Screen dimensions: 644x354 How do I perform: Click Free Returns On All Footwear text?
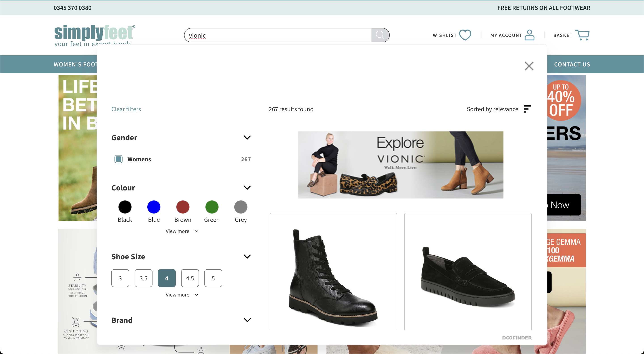click(x=544, y=8)
